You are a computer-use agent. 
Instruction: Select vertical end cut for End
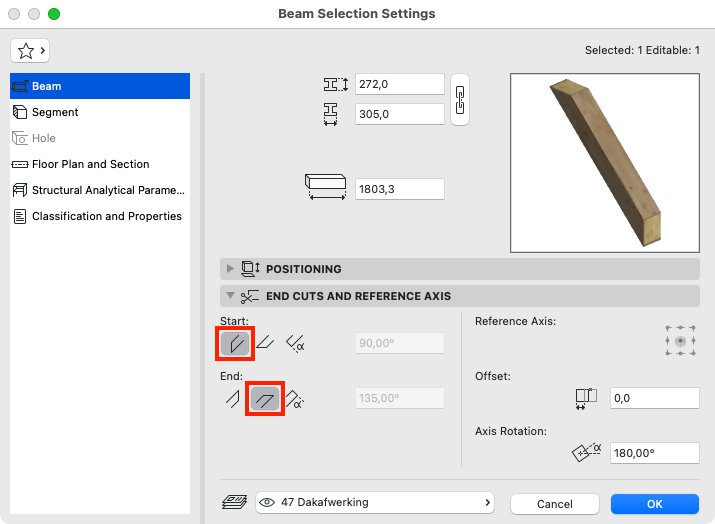[233, 399]
